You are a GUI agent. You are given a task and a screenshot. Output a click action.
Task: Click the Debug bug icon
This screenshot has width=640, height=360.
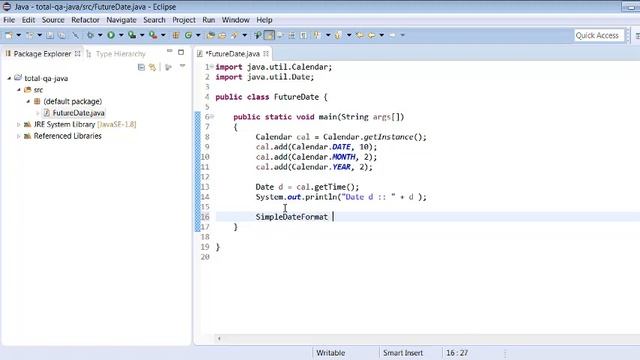coord(90,36)
